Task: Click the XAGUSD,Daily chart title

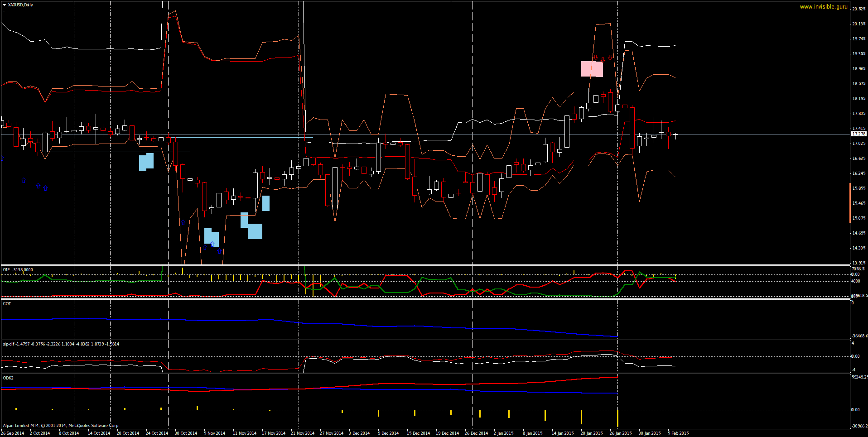Action: click(20, 5)
